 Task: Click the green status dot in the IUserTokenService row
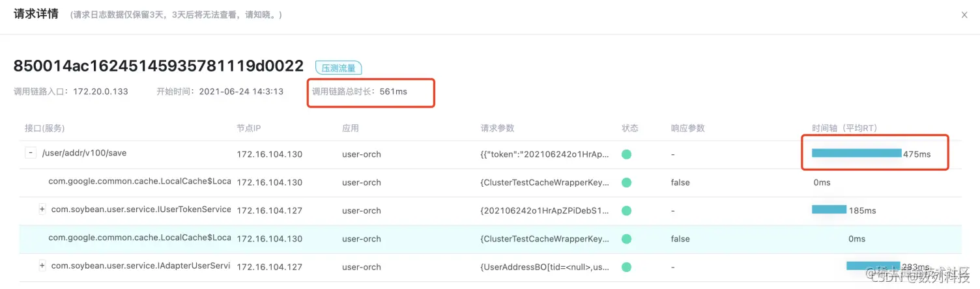626,211
